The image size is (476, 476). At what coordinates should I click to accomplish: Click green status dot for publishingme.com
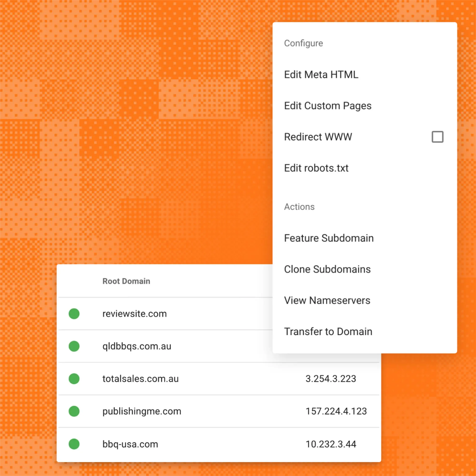tap(74, 411)
